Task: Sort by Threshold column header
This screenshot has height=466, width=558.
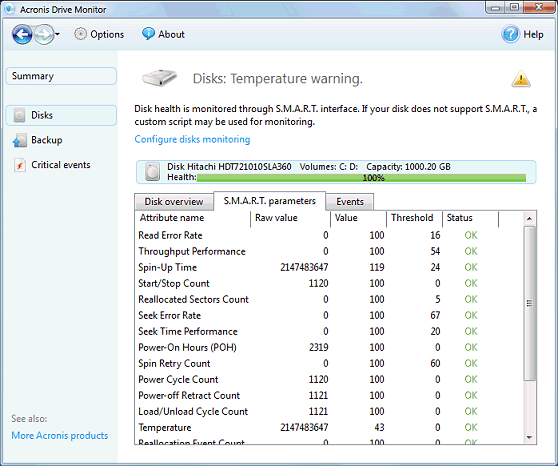Action: pos(414,218)
